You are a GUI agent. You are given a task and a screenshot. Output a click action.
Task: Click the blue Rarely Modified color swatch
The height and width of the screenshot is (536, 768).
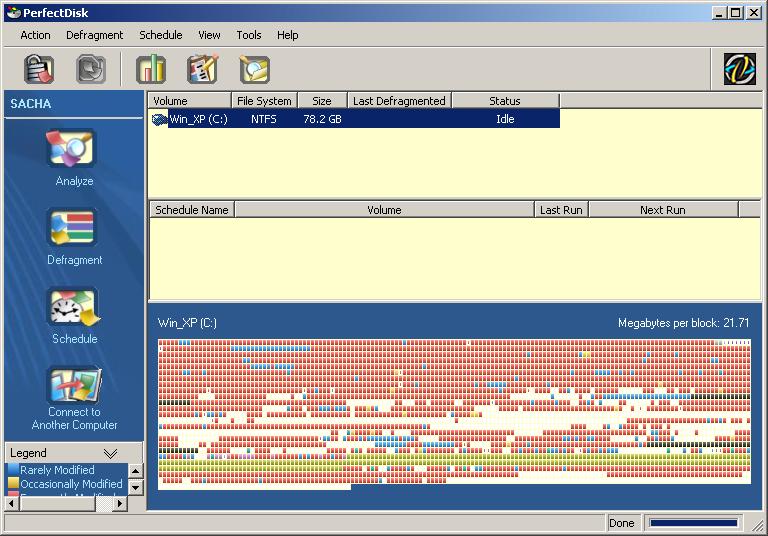[13, 470]
